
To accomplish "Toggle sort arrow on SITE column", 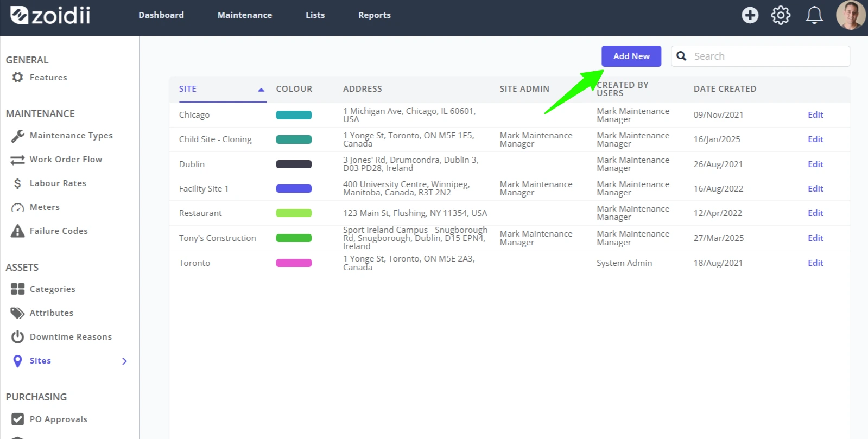I will [261, 90].
